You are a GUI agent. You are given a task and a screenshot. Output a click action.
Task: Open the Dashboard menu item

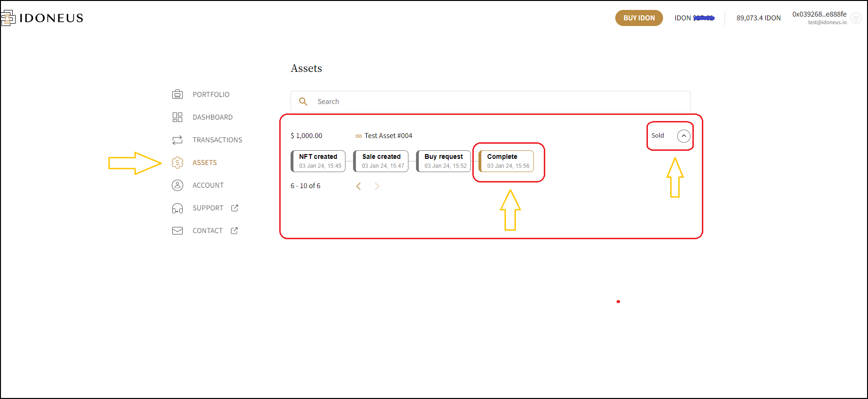213,117
